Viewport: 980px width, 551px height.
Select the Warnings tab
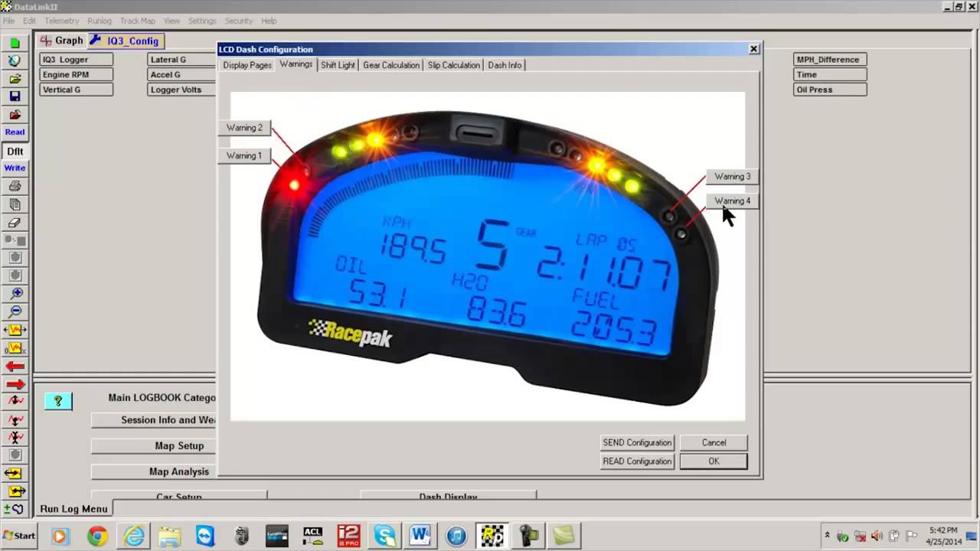pyautogui.click(x=296, y=64)
